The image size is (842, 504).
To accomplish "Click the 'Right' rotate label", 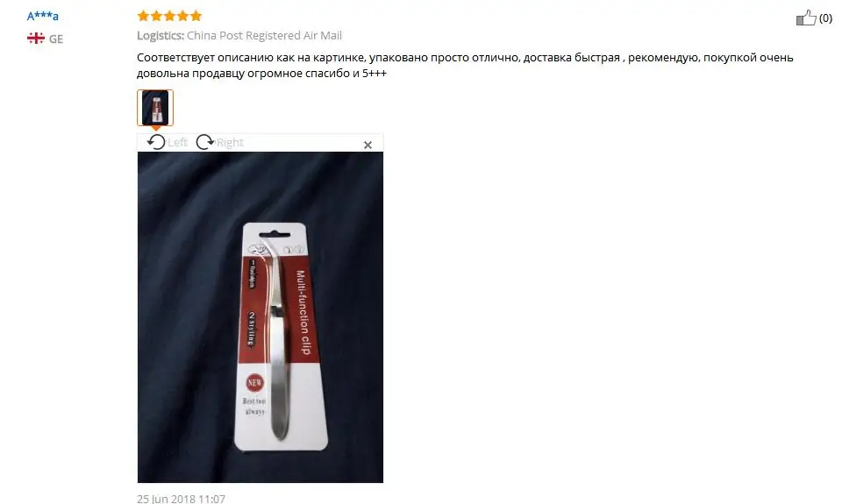I will click(x=230, y=142).
